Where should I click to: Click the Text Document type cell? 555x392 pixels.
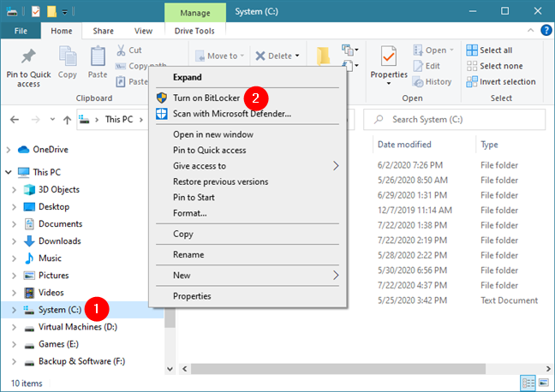pyautogui.click(x=509, y=300)
